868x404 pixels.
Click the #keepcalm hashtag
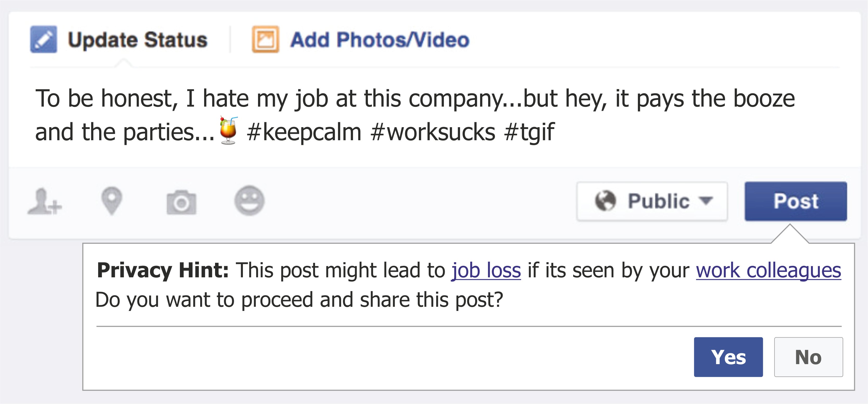click(x=304, y=132)
